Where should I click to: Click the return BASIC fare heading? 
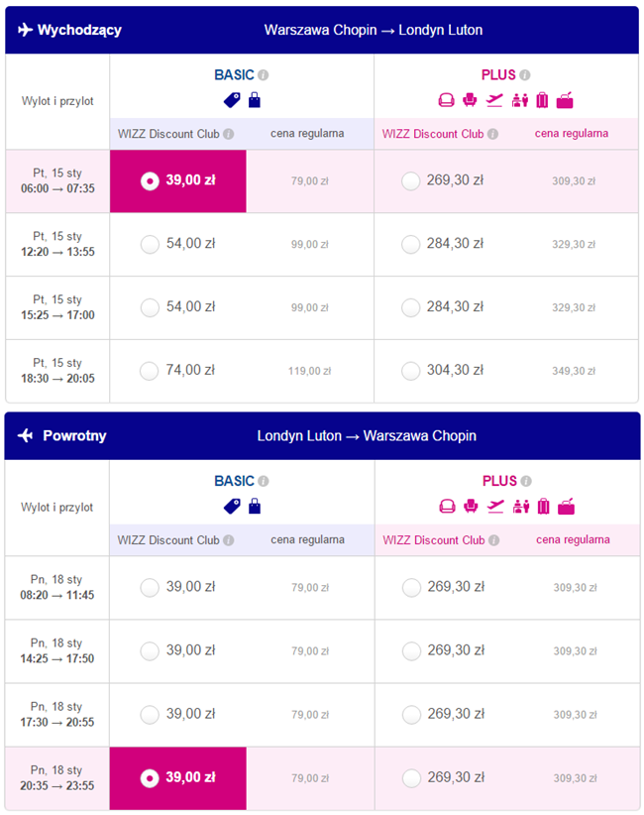click(234, 481)
